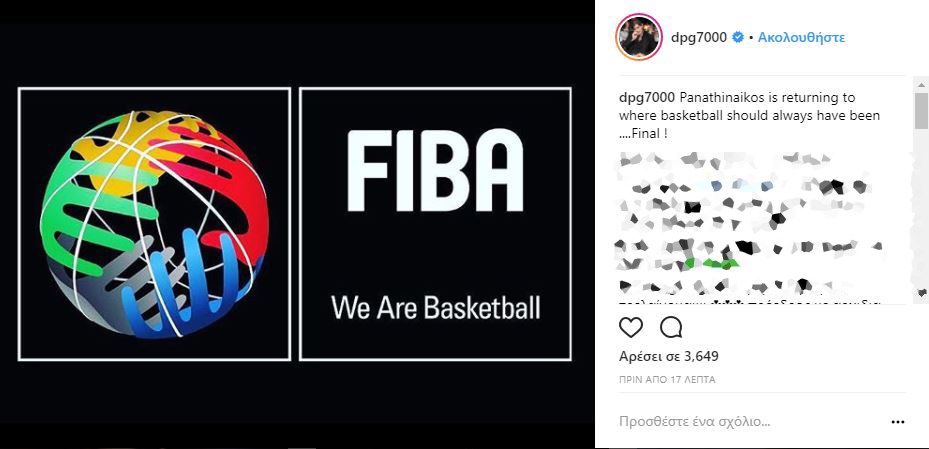Click the We Are Basketball slogan text

pos(435,308)
